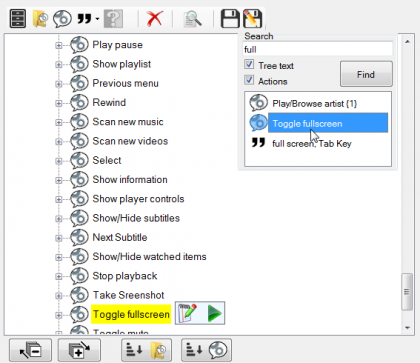The width and height of the screenshot is (420, 363).
Task: Expand the Rewind tree node
Action: [59, 103]
